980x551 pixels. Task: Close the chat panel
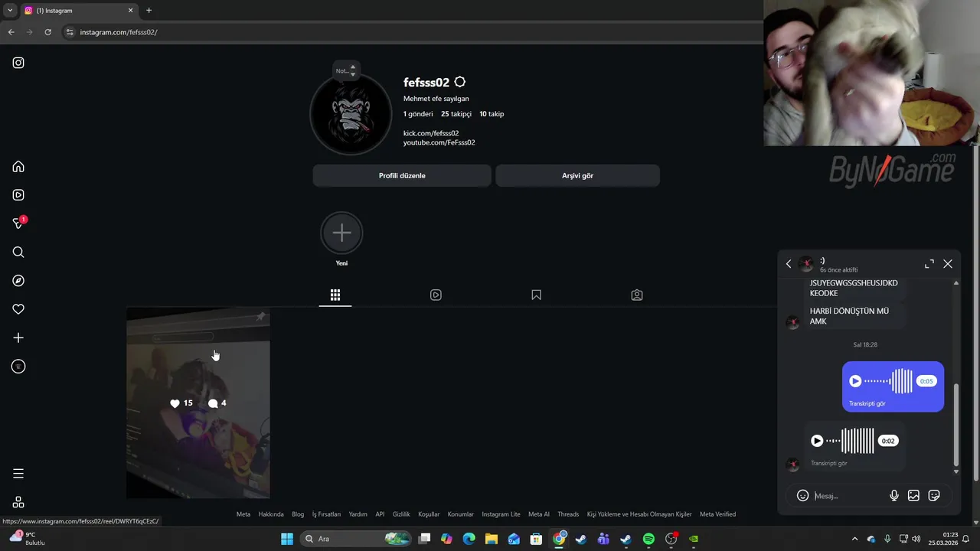tap(948, 263)
